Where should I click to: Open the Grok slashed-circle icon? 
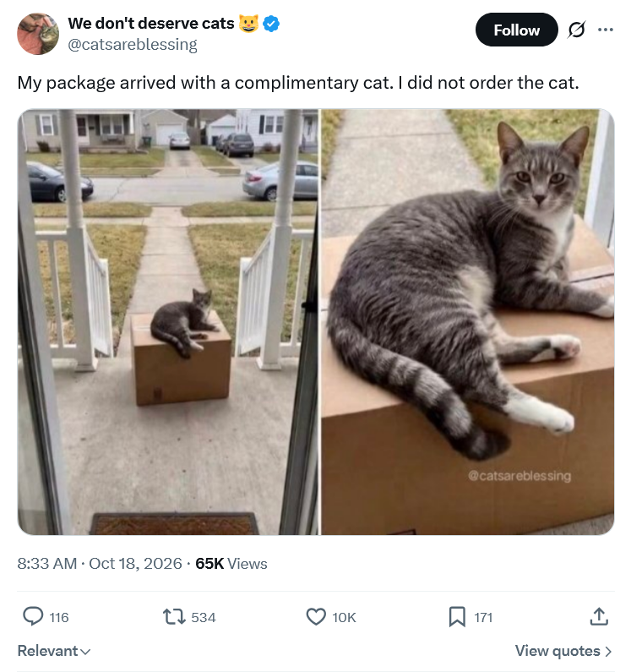click(x=576, y=30)
